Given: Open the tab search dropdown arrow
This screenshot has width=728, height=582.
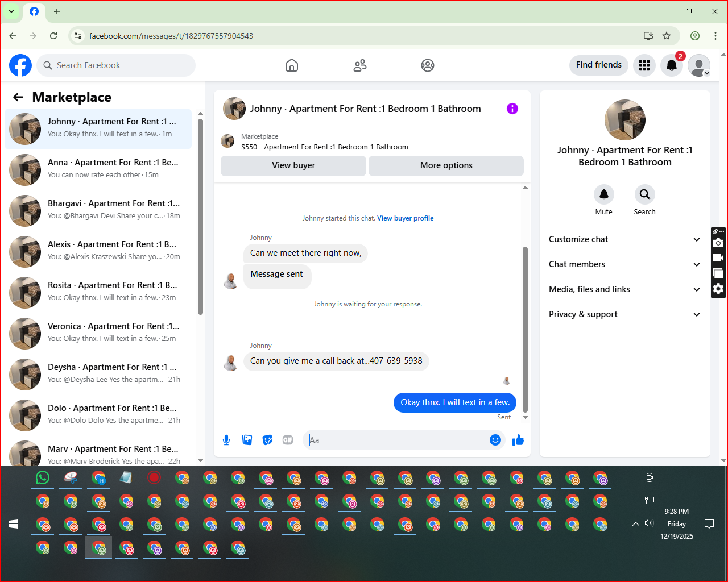Looking at the screenshot, I should [11, 11].
